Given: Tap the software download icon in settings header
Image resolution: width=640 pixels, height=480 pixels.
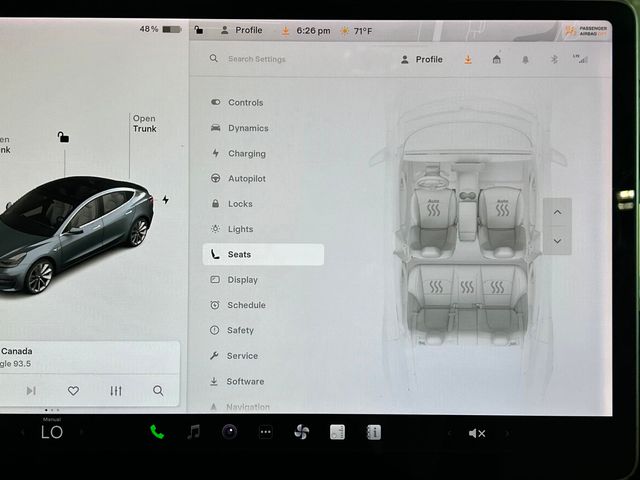Looking at the screenshot, I should click(468, 60).
